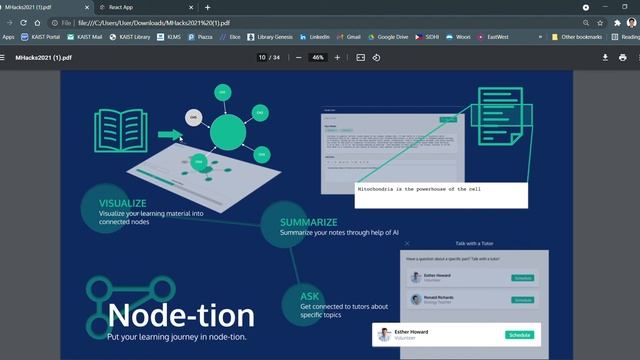
Task: Open the Other bookmarks folder
Action: [577, 37]
